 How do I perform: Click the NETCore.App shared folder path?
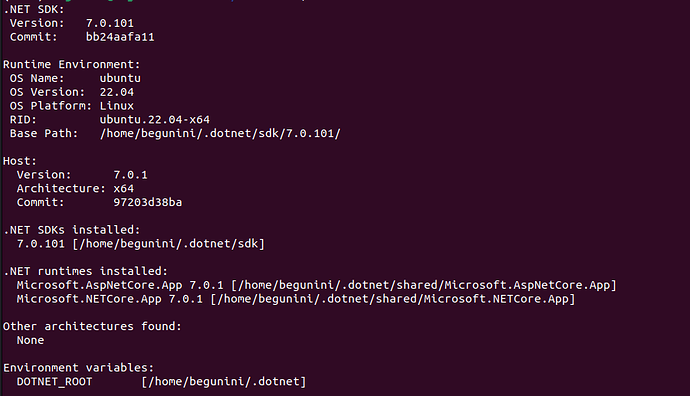[393, 299]
